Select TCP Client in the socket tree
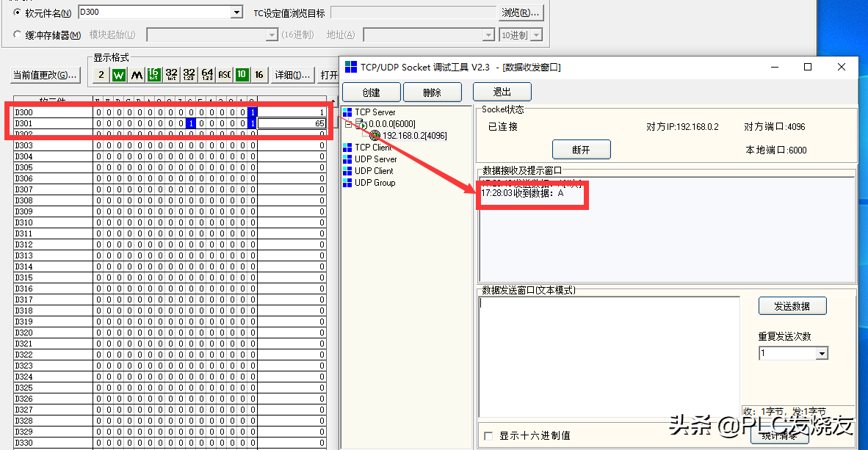The width and height of the screenshot is (868, 450). pyautogui.click(x=374, y=148)
